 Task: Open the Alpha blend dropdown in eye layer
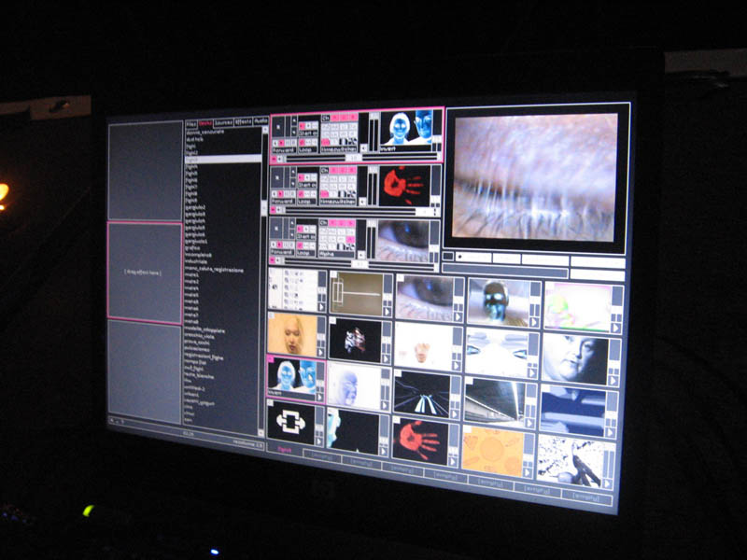tap(336, 254)
